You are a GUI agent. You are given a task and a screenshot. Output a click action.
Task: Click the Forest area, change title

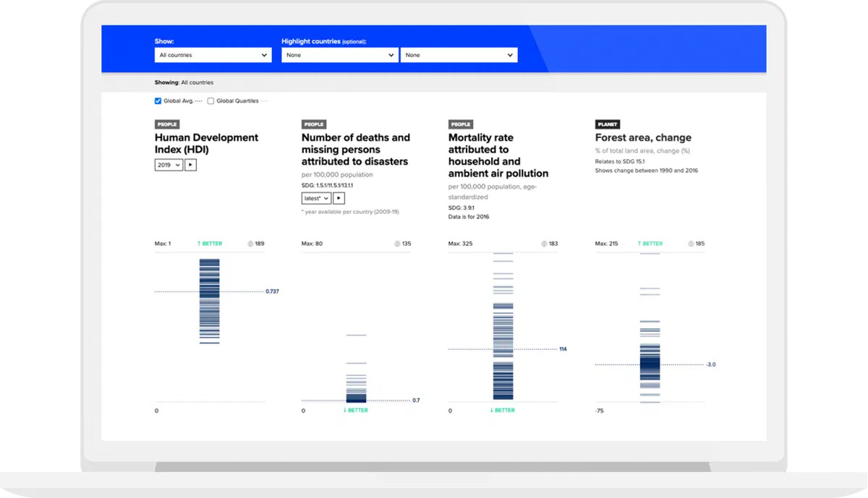643,137
